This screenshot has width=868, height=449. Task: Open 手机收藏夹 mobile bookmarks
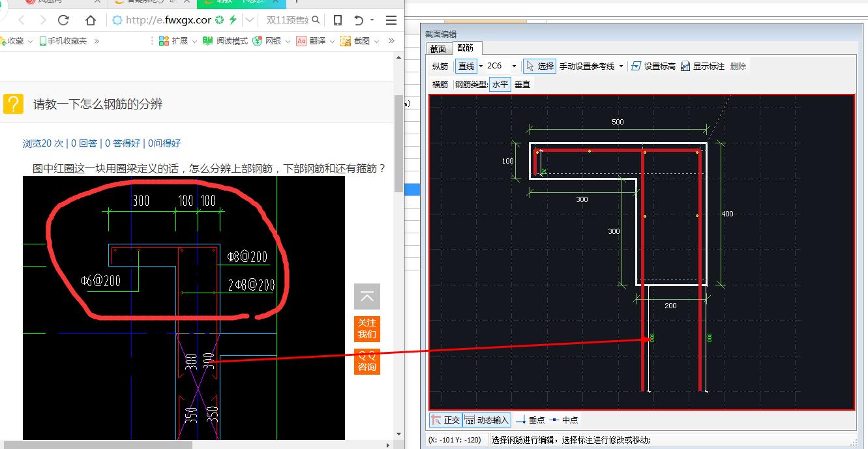click(x=63, y=40)
